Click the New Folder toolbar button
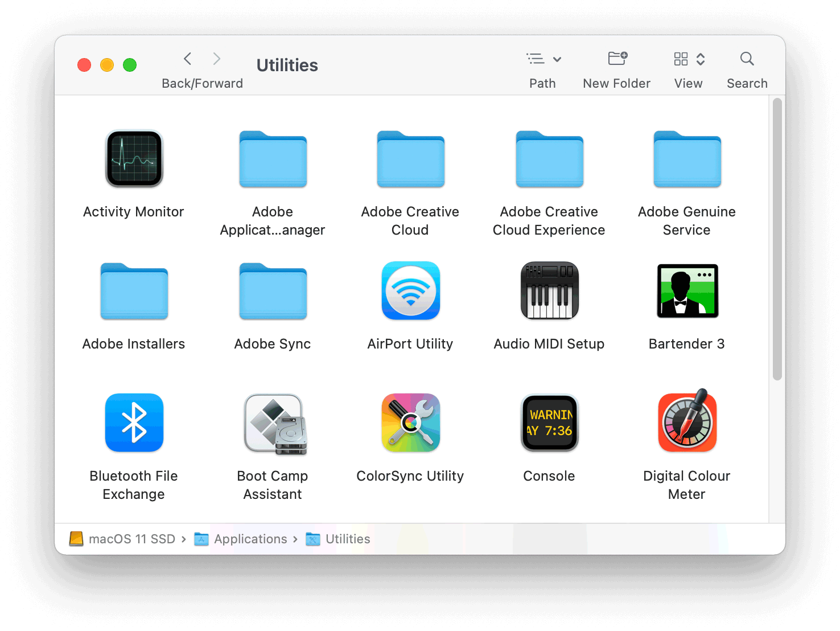The height and width of the screenshot is (631, 840). tap(617, 59)
